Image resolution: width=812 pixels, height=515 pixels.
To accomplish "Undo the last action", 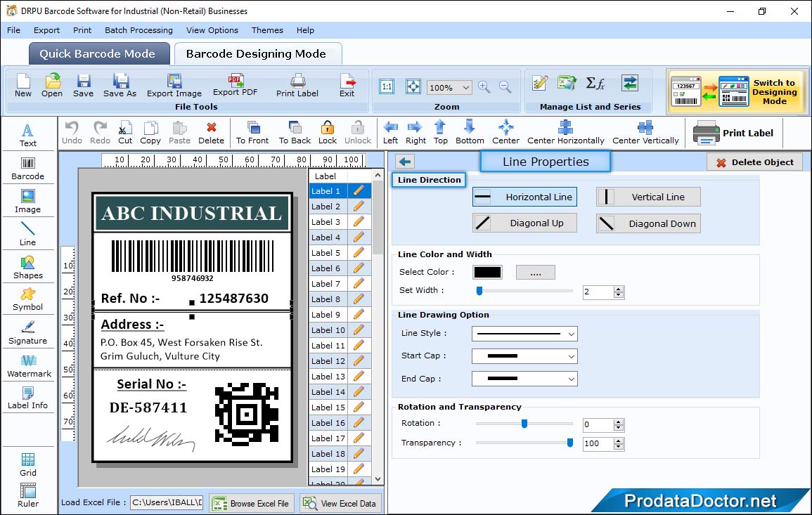I will pos(72,133).
